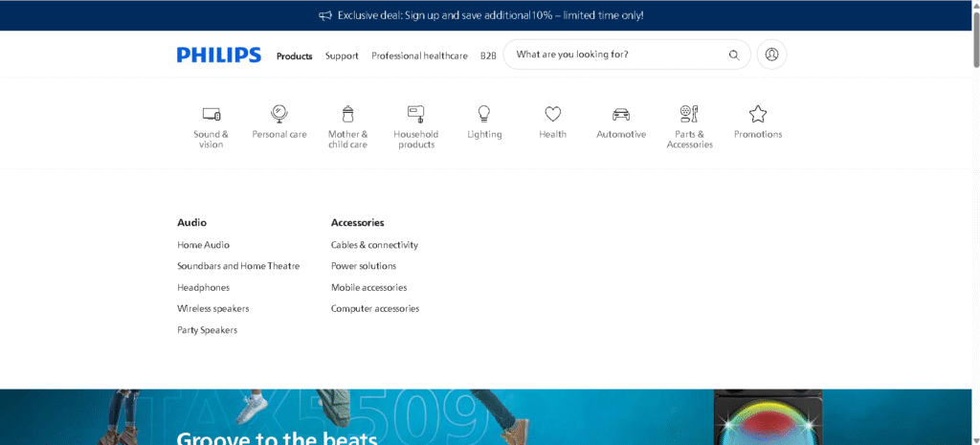Image resolution: width=980 pixels, height=445 pixels.
Task: Click the Parts & Accessories icon
Action: tap(689, 114)
